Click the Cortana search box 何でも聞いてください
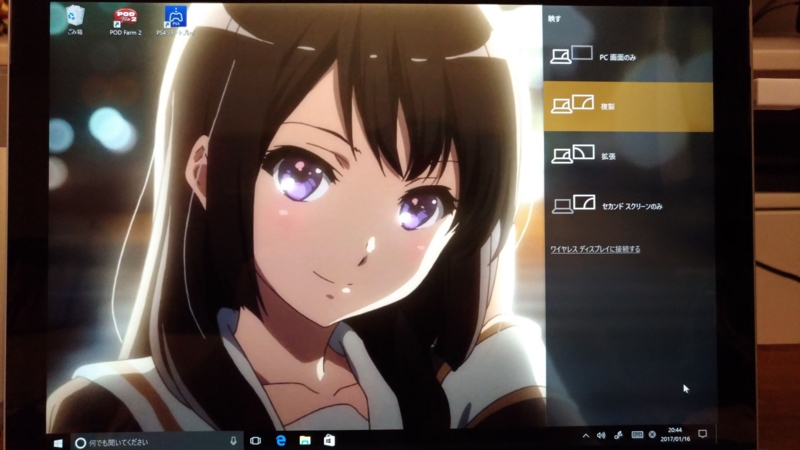800x450 pixels. click(x=156, y=442)
